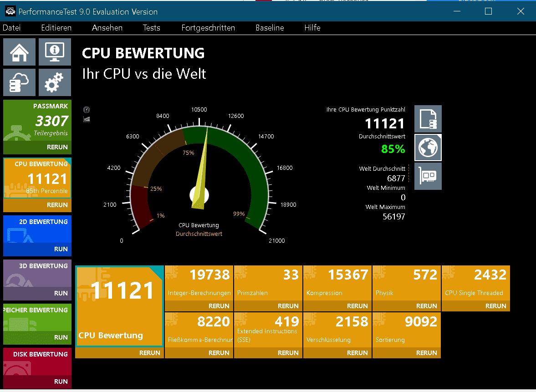Rerun the Verschlüsselung test
Image resolution: width=536 pixels, height=392 pixels.
[337, 353]
